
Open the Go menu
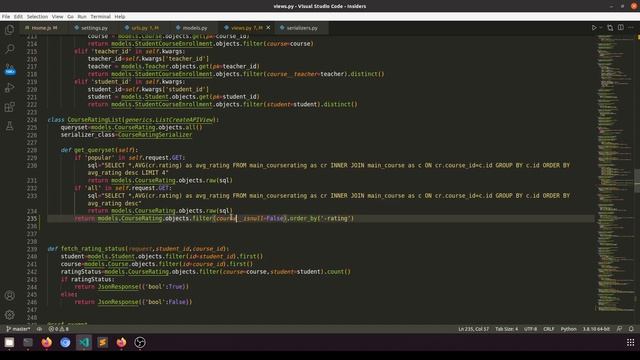click(71, 17)
